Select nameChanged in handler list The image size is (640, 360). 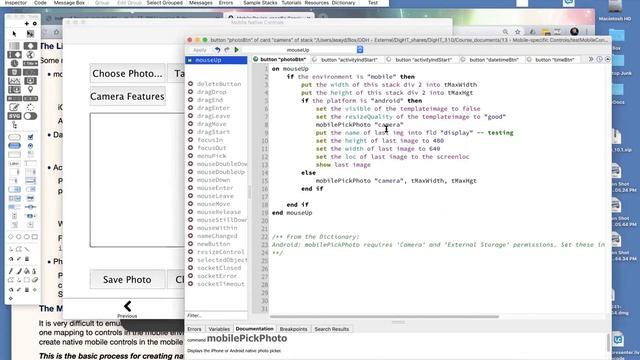pos(217,236)
